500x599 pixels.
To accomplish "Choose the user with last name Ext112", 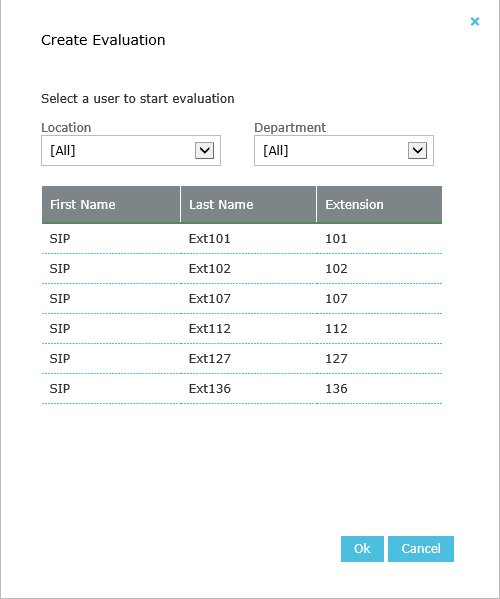I will (x=242, y=329).
